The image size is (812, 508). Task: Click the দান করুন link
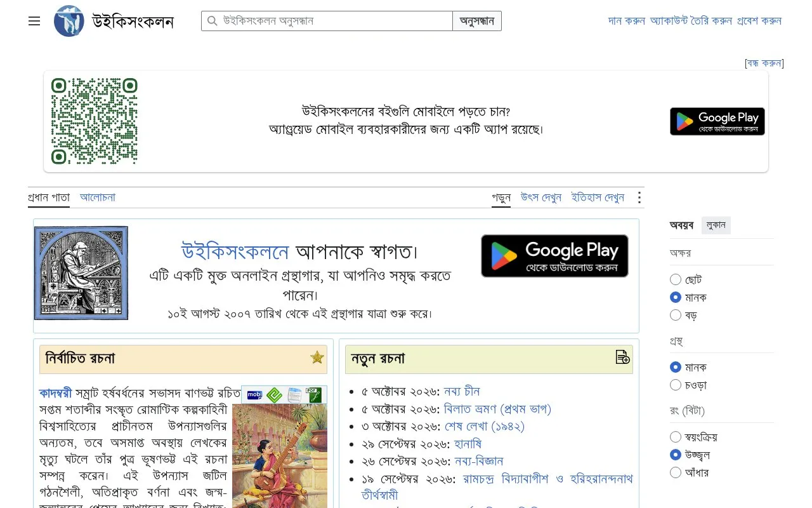point(627,21)
